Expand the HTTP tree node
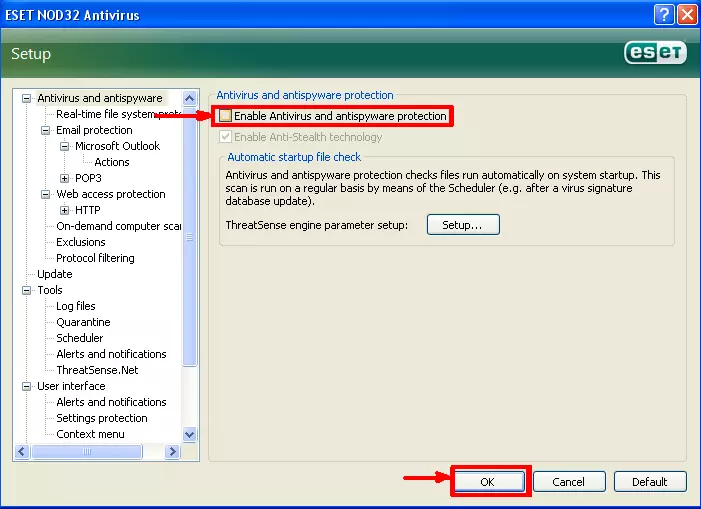This screenshot has width=701, height=509. click(65, 210)
